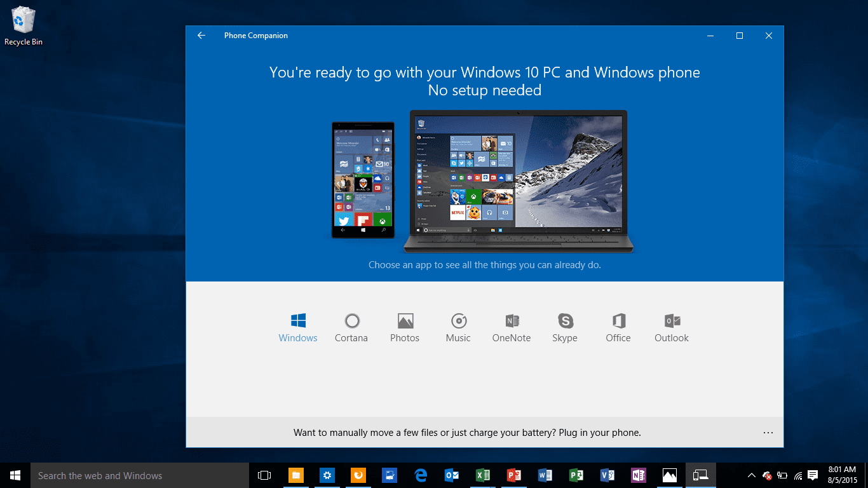Click the Search the web and Windows box
This screenshot has height=488, width=868.
140,475
